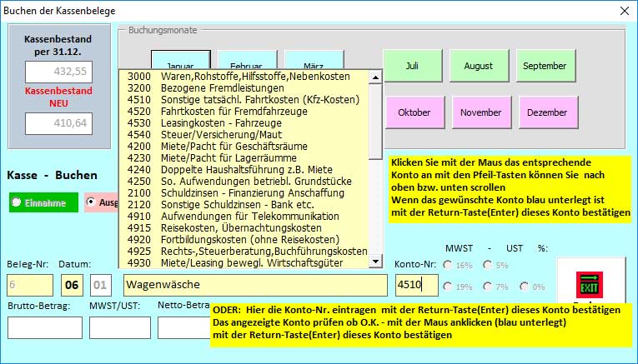This screenshot has height=364, width=638.
Task: Select account 4910 Aufwendungen für Telekommunikation
Action: click(244, 216)
